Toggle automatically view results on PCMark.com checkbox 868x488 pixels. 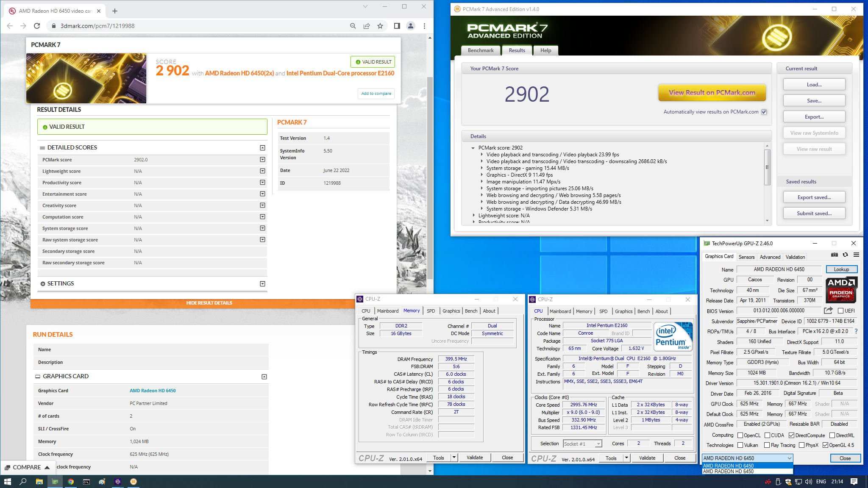(764, 112)
